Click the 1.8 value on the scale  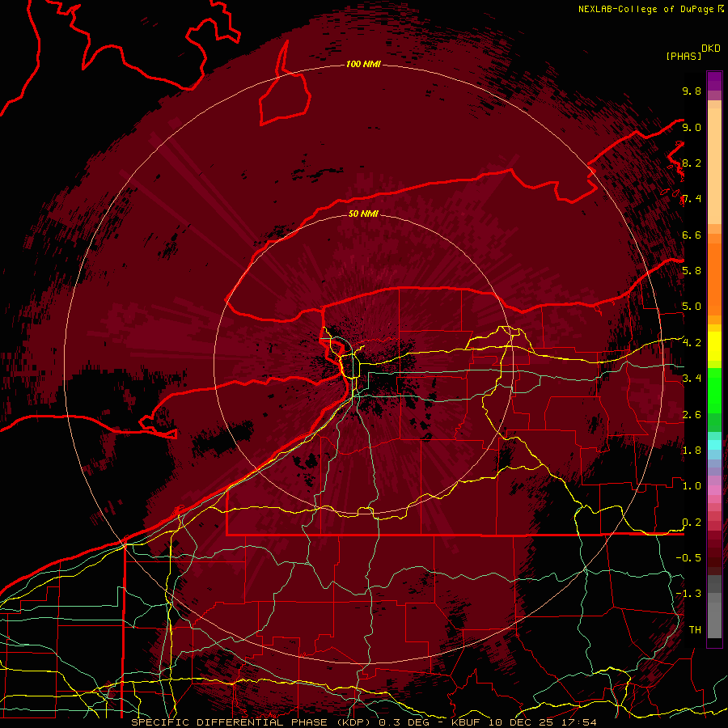(692, 451)
